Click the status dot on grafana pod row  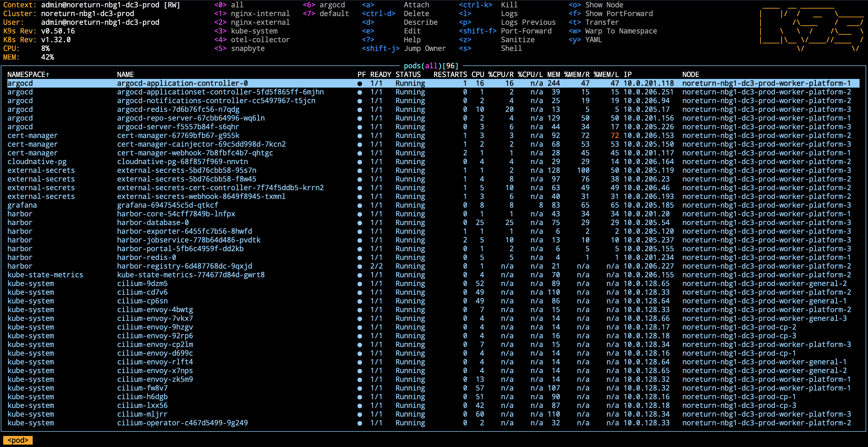tap(360, 205)
